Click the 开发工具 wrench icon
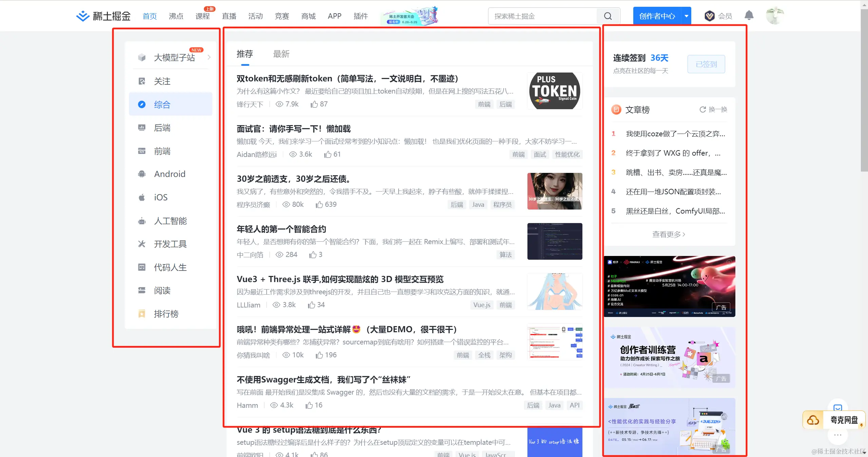The width and height of the screenshot is (868, 457). [142, 244]
